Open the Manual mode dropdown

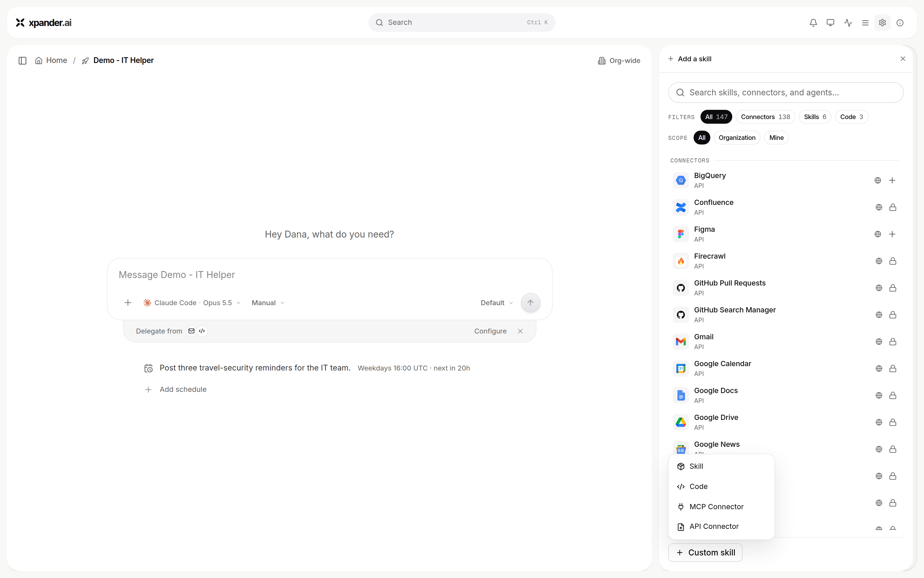coord(268,303)
